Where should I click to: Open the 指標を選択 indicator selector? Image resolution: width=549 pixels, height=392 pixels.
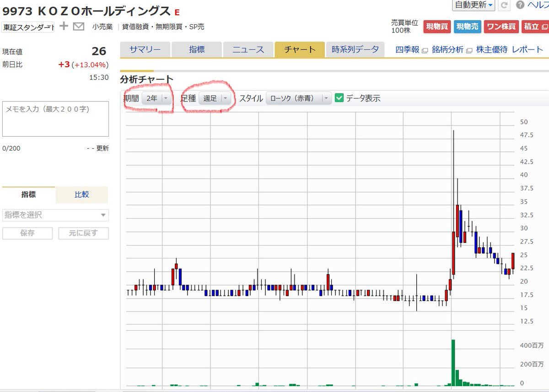[55, 215]
